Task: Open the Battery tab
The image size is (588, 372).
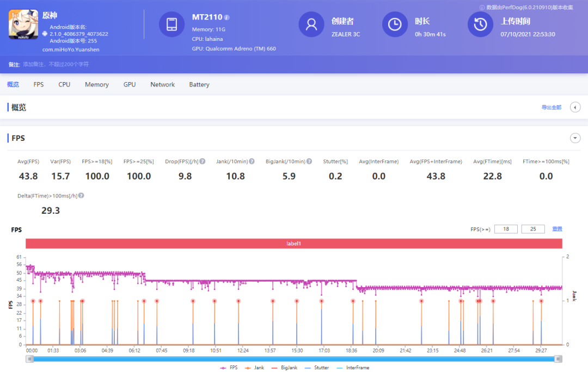Action: (199, 85)
